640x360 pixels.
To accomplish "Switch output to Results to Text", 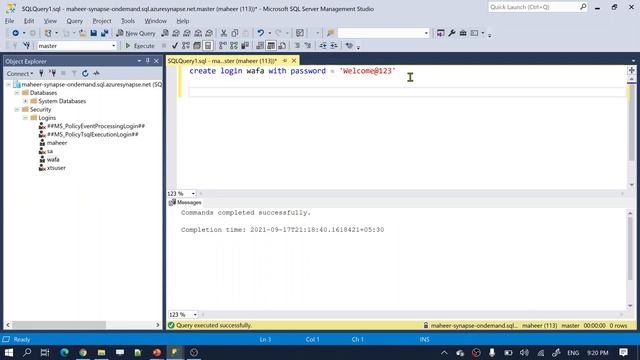I will (260, 46).
